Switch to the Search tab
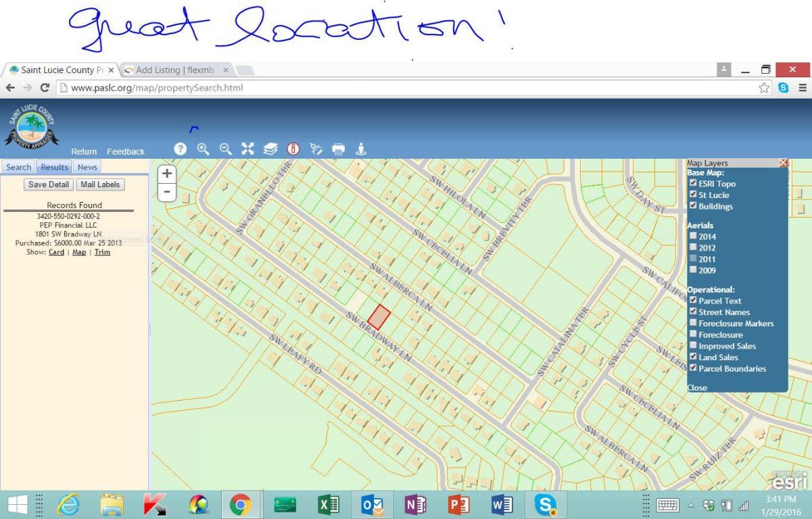Viewport: 812px width, 519px height. pyautogui.click(x=19, y=167)
